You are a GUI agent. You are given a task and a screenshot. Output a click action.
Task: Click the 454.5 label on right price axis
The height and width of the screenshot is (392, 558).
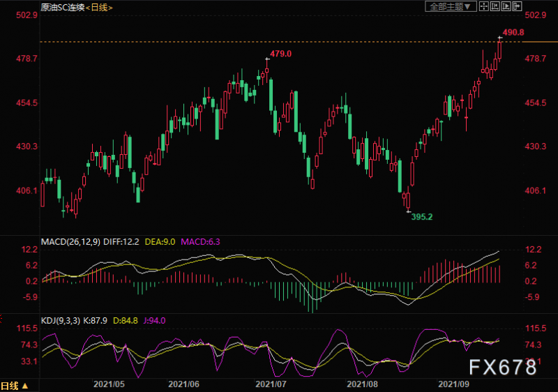tap(536, 103)
